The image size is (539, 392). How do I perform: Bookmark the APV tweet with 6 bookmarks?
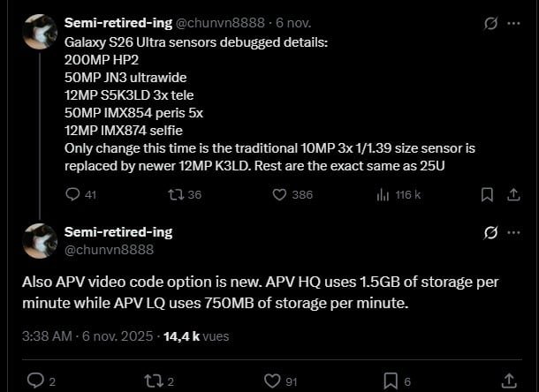tap(391, 380)
